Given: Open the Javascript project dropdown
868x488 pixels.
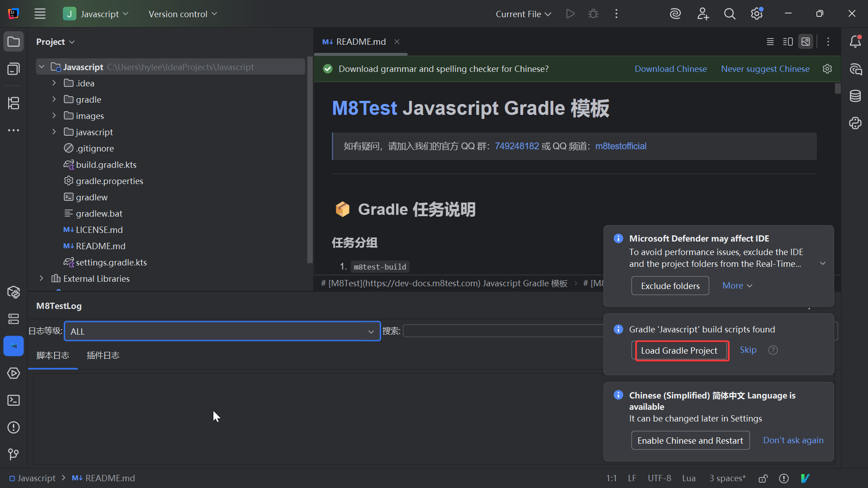Looking at the screenshot, I should 96,14.
